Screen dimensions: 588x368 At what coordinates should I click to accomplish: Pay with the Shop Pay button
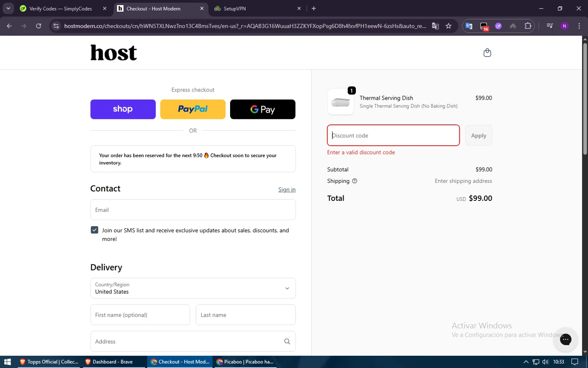123,109
